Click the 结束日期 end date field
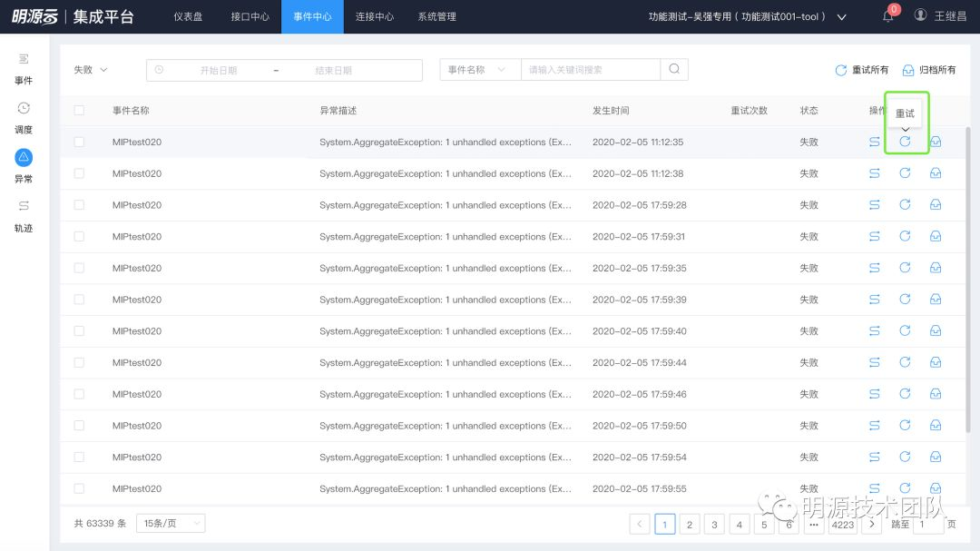The height and width of the screenshot is (551, 980). point(334,70)
